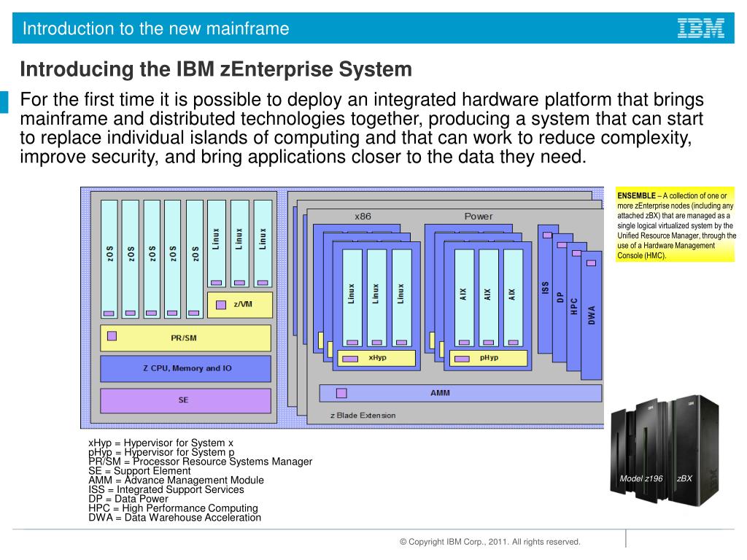Select the ISS blade column

tap(545, 289)
